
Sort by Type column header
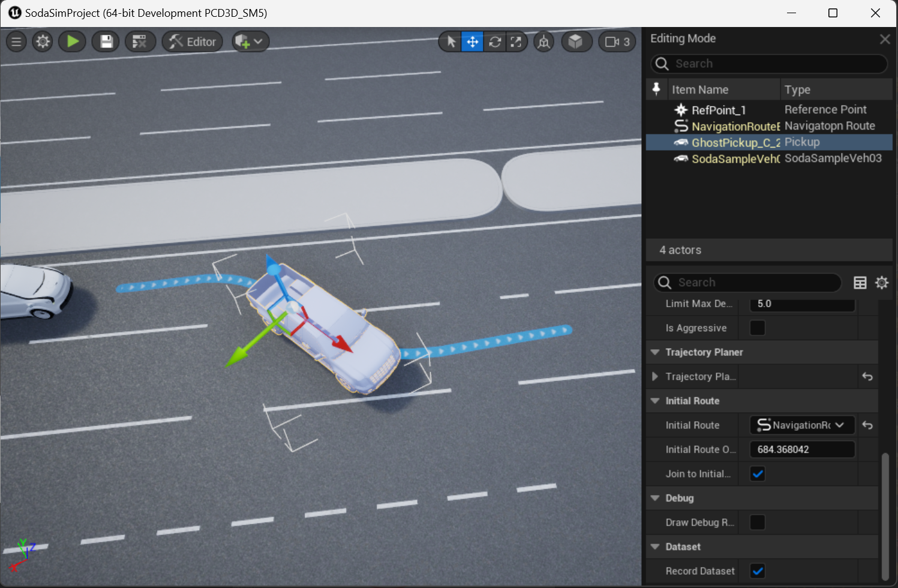pyautogui.click(x=836, y=89)
